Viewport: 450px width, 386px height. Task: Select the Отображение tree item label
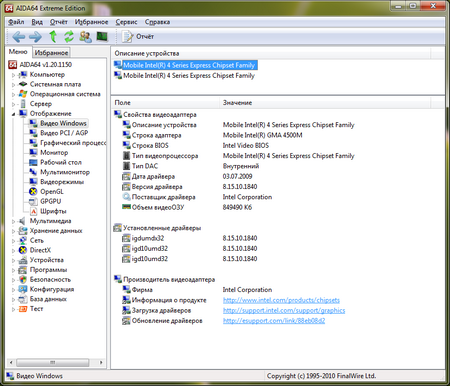tap(50, 114)
